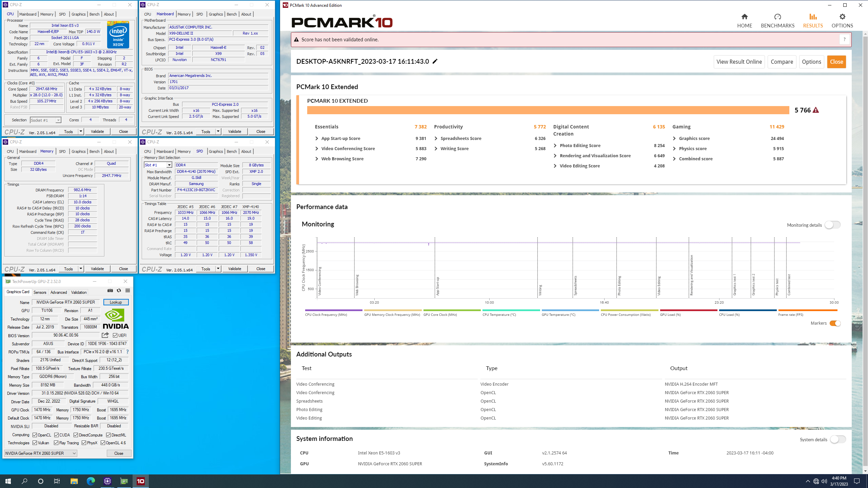Viewport: 868px width, 488px height.
Task: Launch Microsoft Edge from taskbar
Action: [91, 481]
